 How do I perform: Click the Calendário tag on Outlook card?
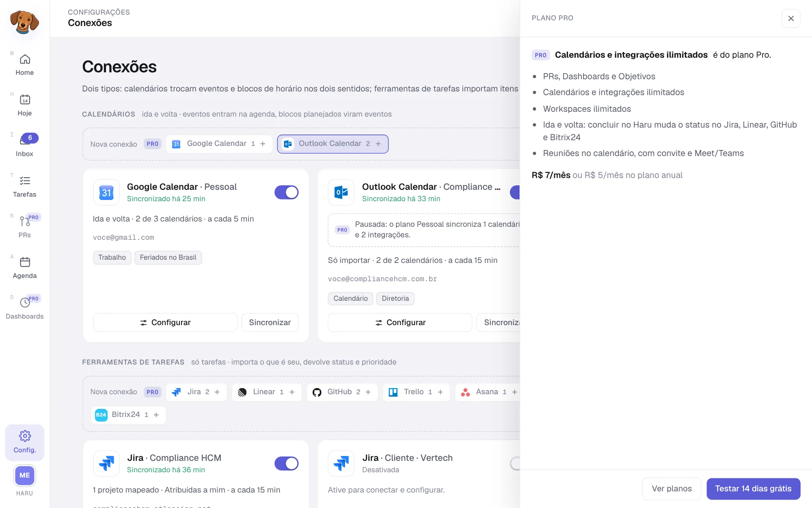[x=350, y=298]
